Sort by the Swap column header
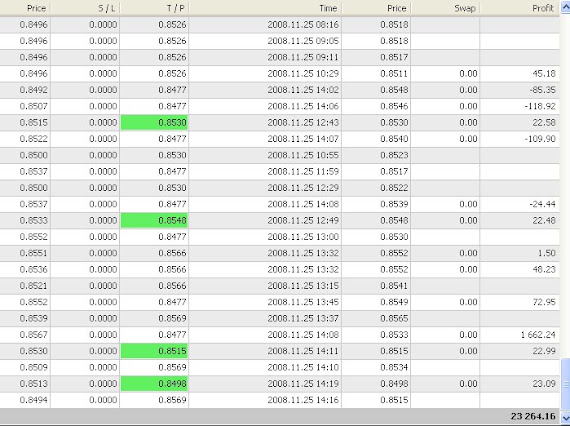The width and height of the screenshot is (570, 426). click(x=445, y=8)
